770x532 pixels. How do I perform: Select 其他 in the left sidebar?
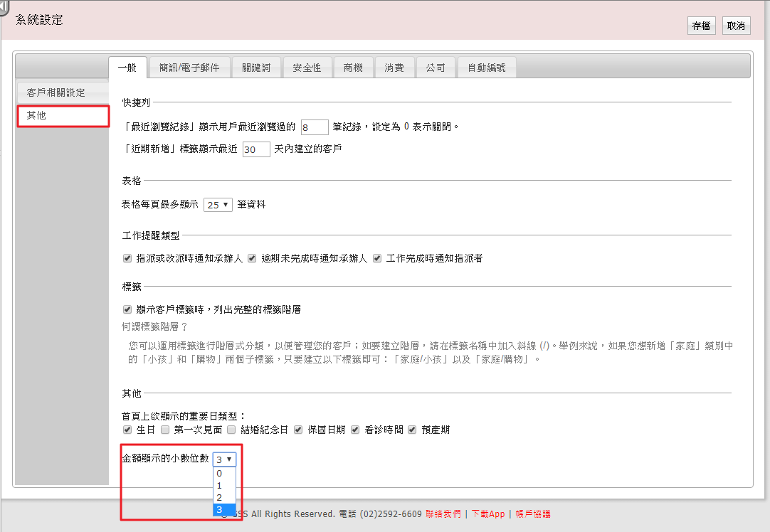[x=63, y=115]
